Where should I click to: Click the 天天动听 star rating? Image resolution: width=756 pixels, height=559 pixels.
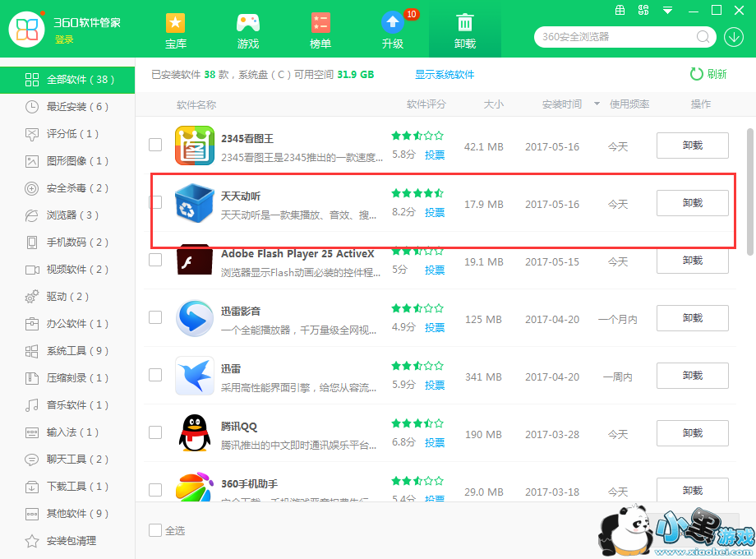pyautogui.click(x=417, y=193)
